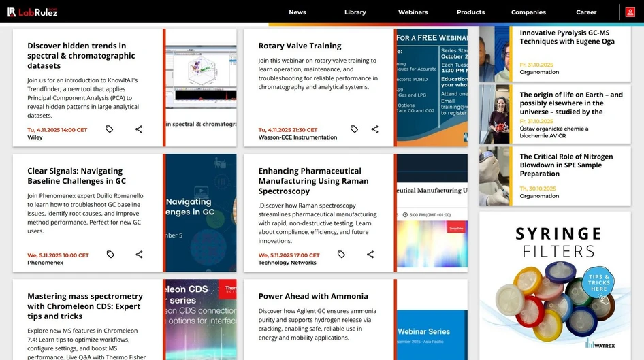
Task: Click the 'We, 5.11.2025 10:00 CET' date
Action: point(58,255)
